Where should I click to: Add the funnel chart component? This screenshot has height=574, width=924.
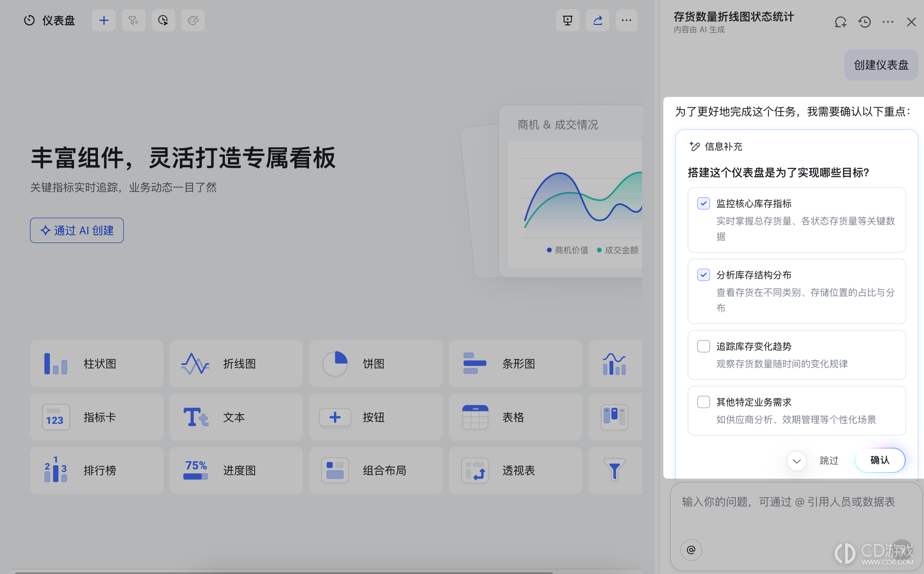(x=615, y=470)
